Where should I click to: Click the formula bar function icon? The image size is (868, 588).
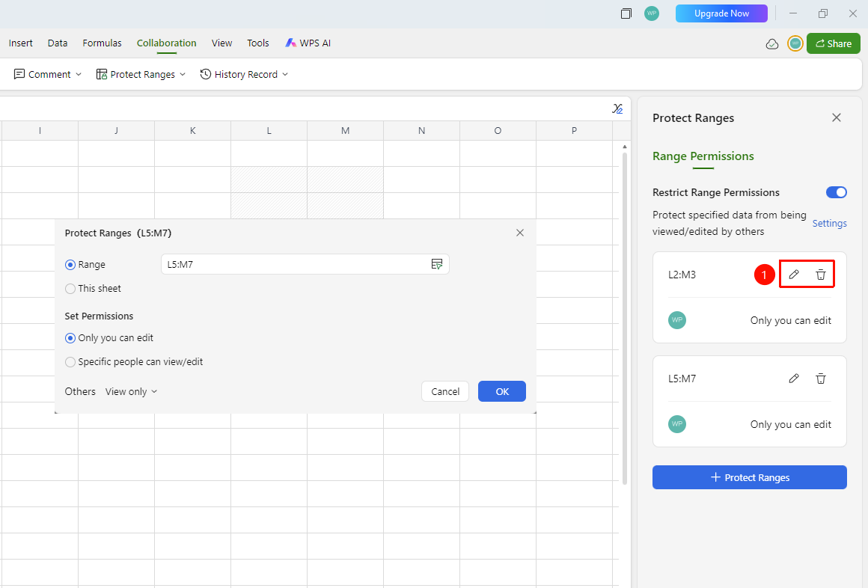[617, 108]
